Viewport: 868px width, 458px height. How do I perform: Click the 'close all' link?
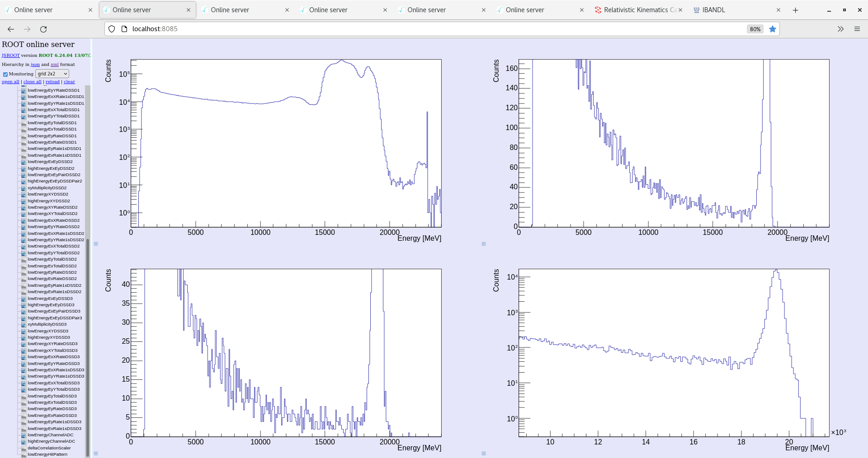pos(32,82)
